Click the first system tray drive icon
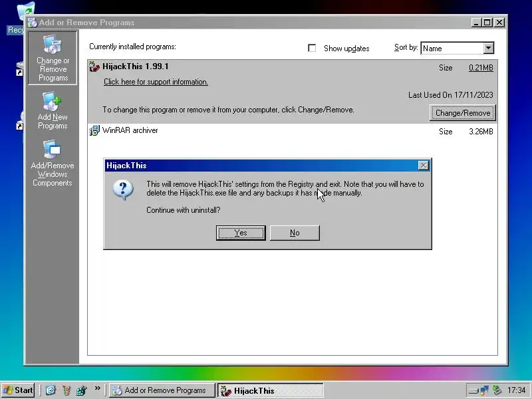 (473, 391)
